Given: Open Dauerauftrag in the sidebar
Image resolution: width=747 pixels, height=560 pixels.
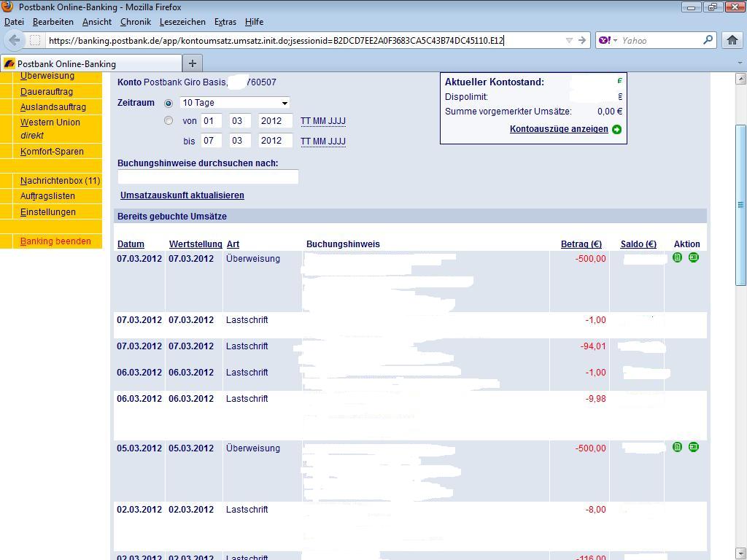Looking at the screenshot, I should [47, 91].
